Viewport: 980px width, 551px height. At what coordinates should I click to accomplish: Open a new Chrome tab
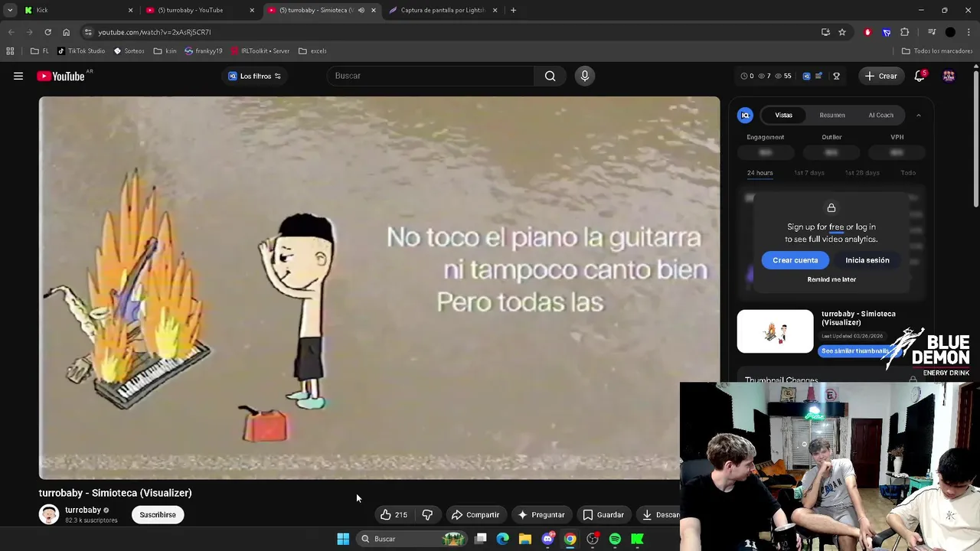point(513,10)
